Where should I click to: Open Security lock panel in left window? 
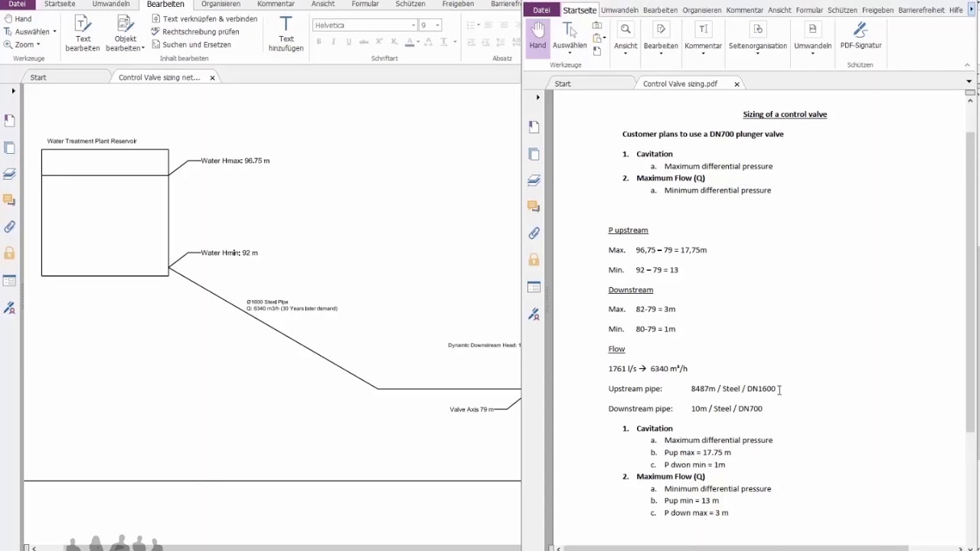(x=10, y=253)
